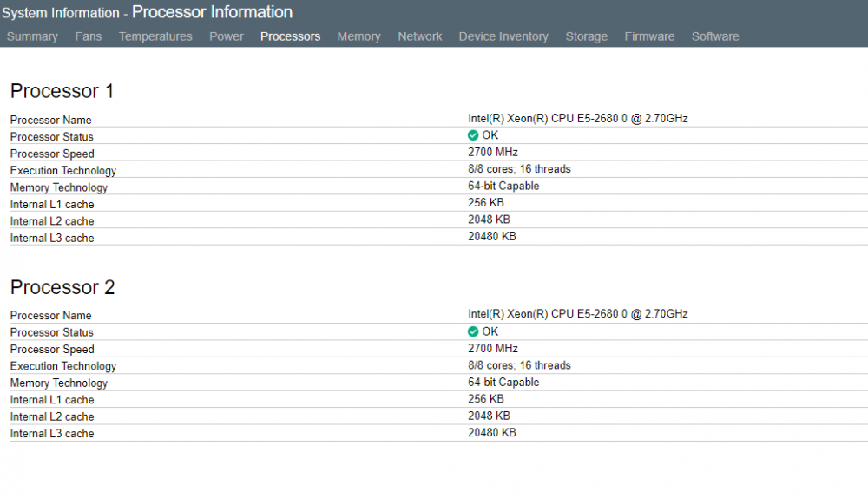Click Processor 2 Execution Technology label
This screenshot has height=498, width=868.
[63, 366]
